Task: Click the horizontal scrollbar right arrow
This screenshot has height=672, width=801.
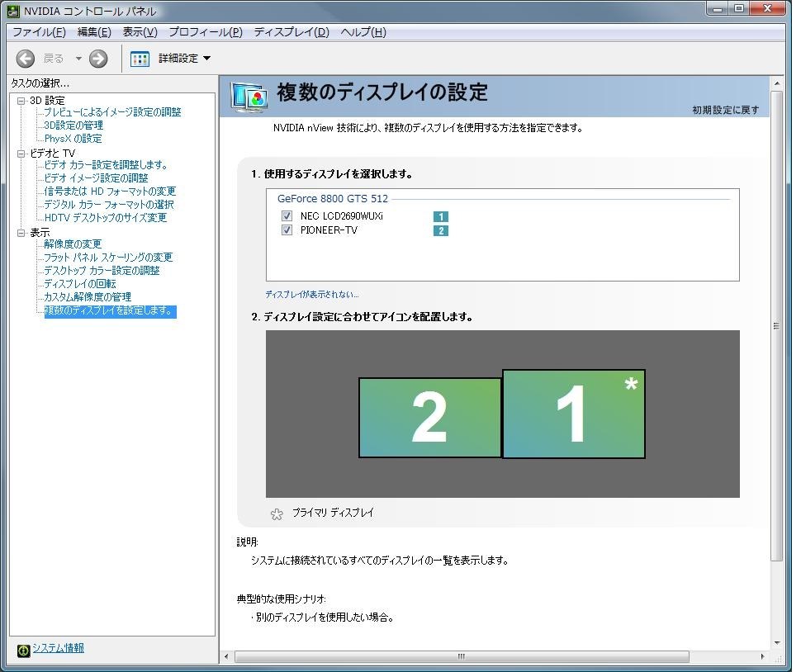Action: [762, 656]
